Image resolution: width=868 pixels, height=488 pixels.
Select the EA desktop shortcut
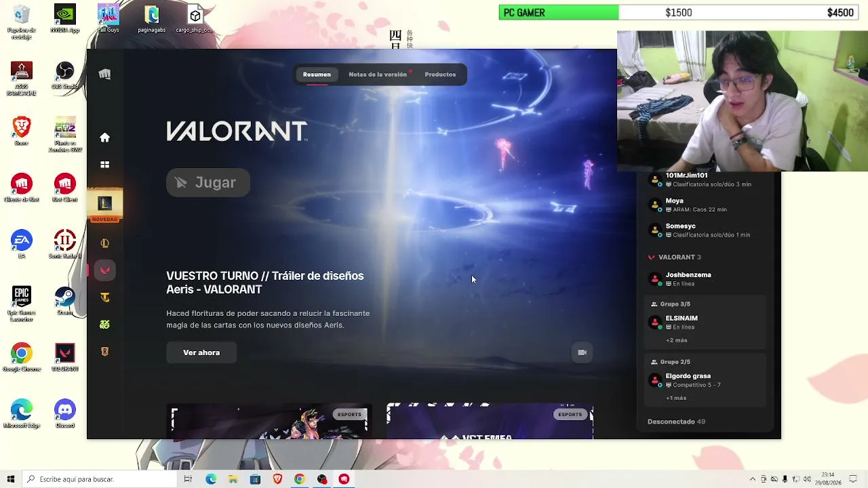21,245
